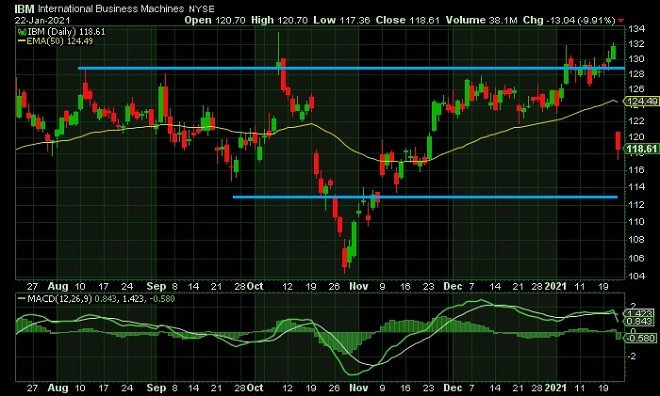Click the Chg -13.04 (-9.91%) value
Image resolution: width=660 pixels, height=396 pixels.
(x=569, y=20)
